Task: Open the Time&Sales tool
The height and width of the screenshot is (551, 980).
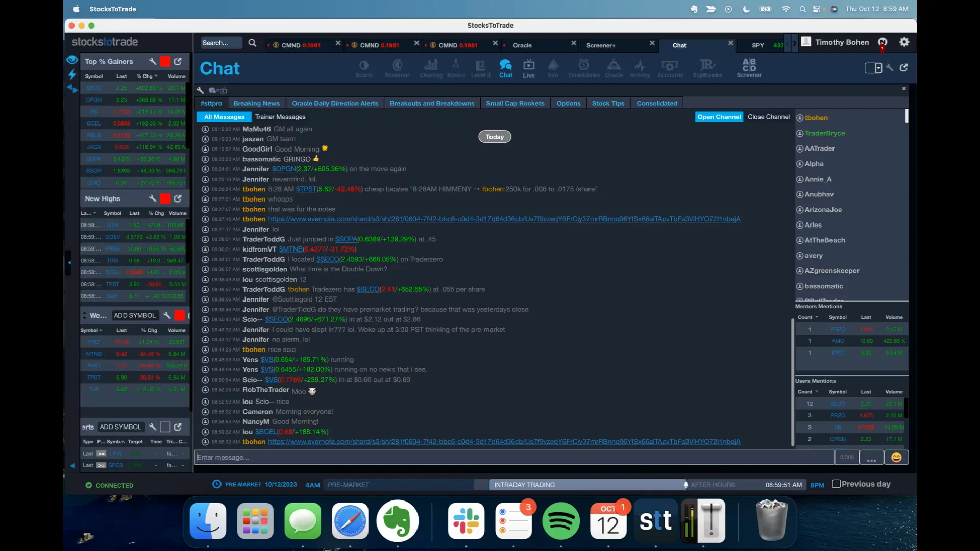Action: point(583,68)
